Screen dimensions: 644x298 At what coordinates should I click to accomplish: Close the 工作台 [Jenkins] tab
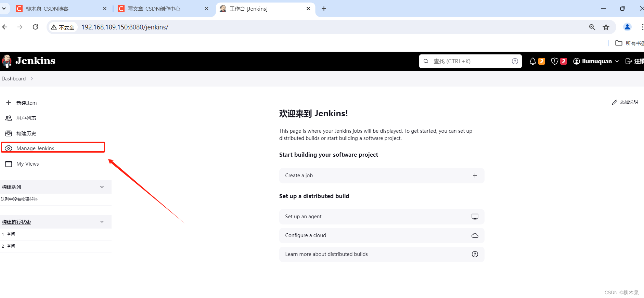tap(308, 9)
